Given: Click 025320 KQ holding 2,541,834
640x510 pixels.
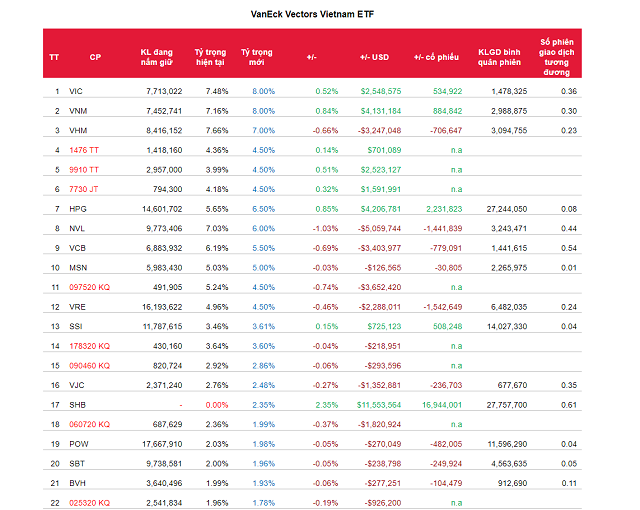Looking at the screenshot, I should [x=164, y=503].
